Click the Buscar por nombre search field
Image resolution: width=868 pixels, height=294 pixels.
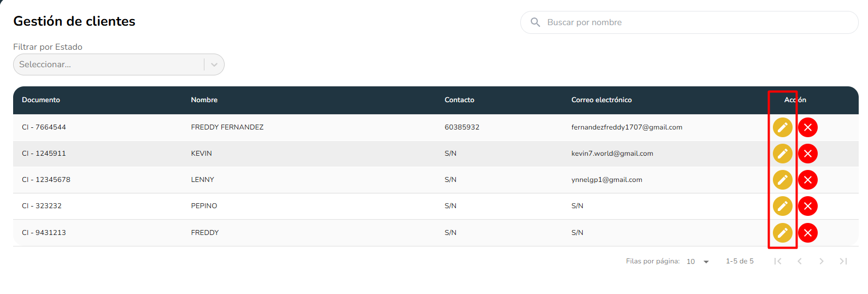click(x=694, y=22)
